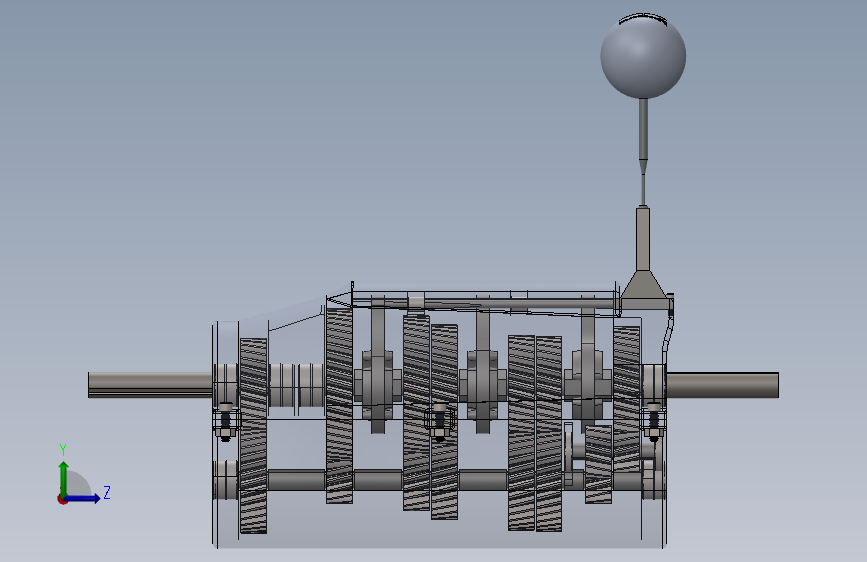This screenshot has width=867, height=562.
Task: Select the bolt at the gearbox center
Action: pyautogui.click(x=440, y=422)
